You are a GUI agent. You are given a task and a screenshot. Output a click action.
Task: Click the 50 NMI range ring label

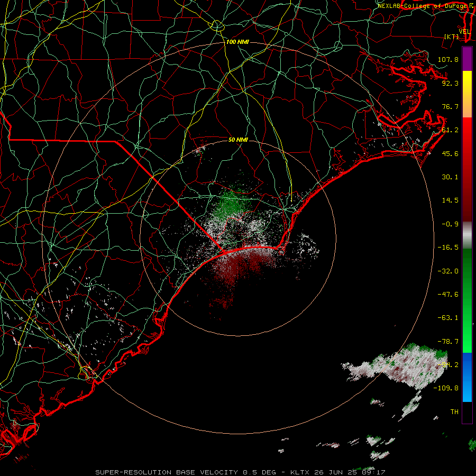238,140
